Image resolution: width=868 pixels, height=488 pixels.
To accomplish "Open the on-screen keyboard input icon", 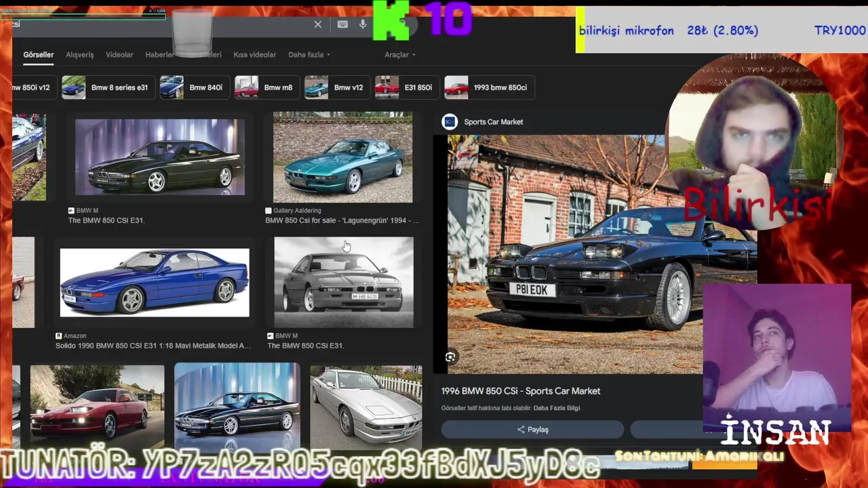I will [x=342, y=24].
